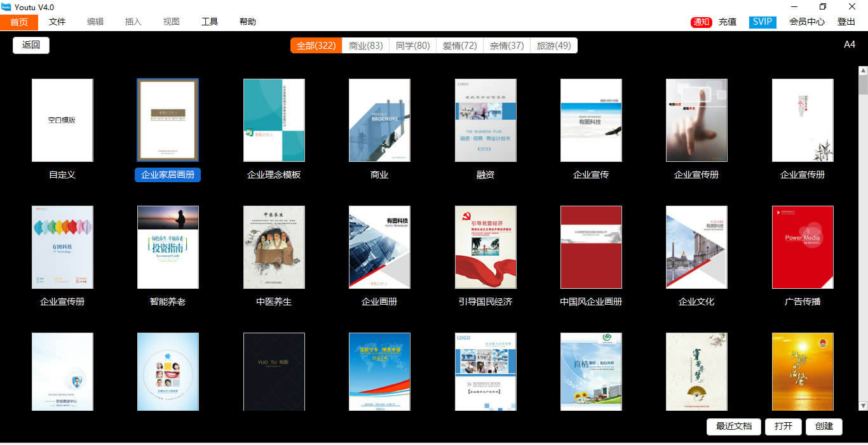Open the 插入 menu
The image size is (868, 445).
pos(133,22)
